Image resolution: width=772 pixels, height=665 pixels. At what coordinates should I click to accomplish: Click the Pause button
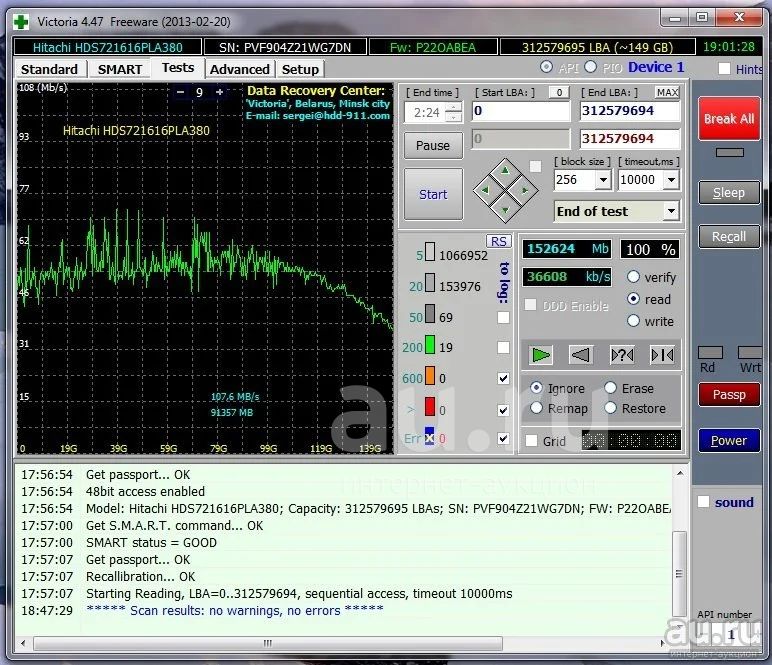tap(433, 145)
